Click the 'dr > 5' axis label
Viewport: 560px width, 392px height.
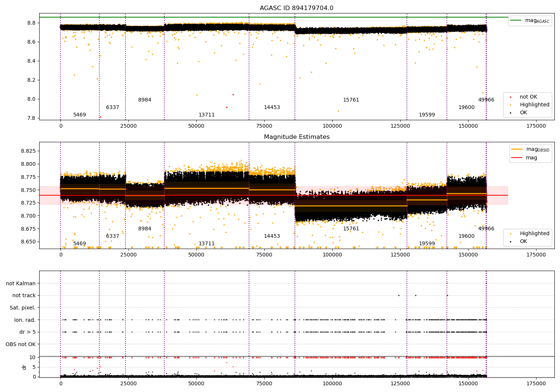click(x=28, y=332)
